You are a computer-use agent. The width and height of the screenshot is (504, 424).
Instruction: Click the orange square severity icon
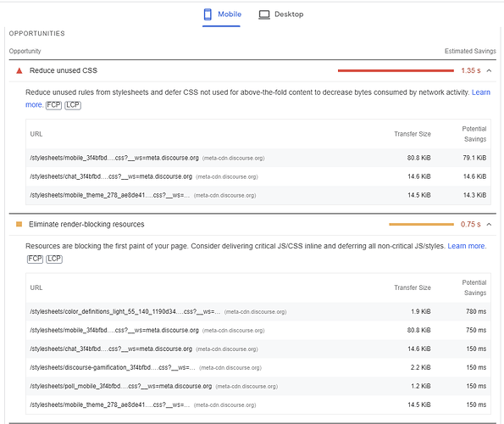pyautogui.click(x=19, y=224)
